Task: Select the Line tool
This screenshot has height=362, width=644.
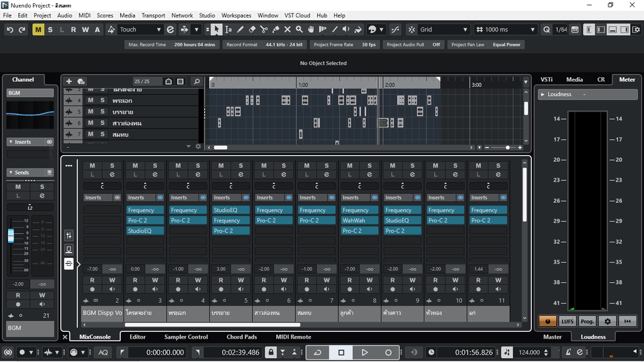Action: [335, 30]
